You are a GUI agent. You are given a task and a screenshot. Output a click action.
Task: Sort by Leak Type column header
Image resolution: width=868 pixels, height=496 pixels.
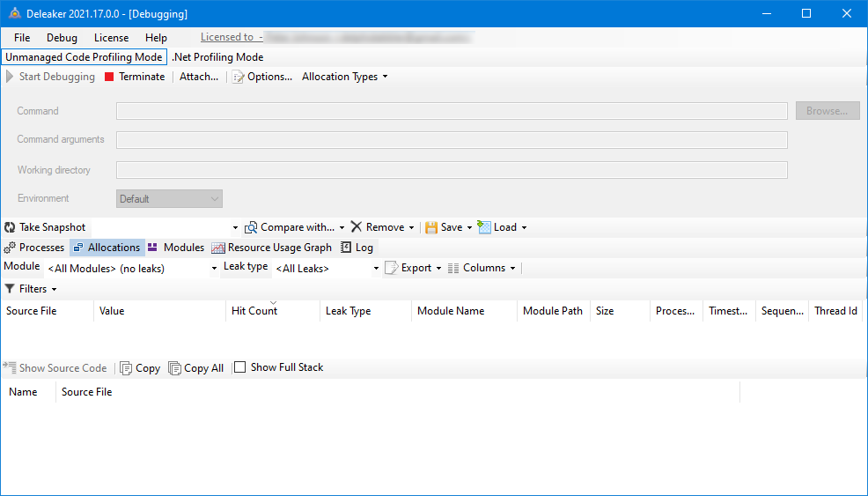[x=366, y=311]
